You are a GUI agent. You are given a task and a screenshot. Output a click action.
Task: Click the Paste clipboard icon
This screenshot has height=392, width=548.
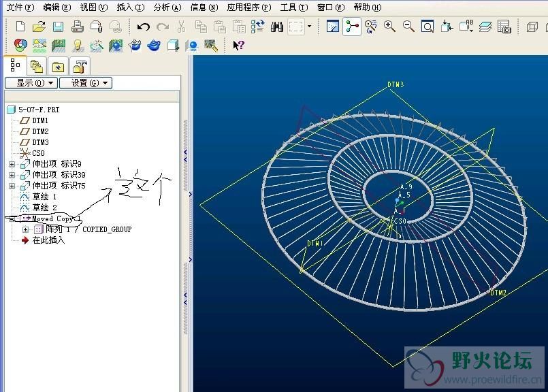click(x=220, y=27)
